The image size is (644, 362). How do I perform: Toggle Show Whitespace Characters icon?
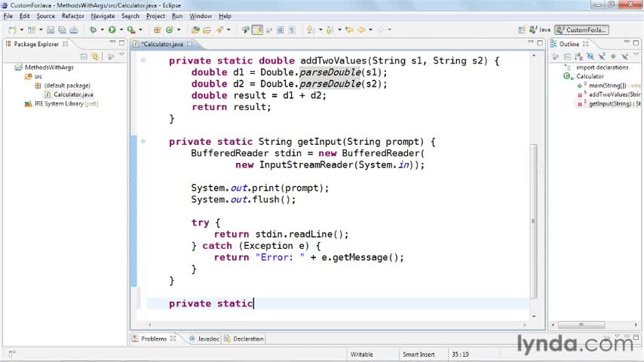point(292,30)
